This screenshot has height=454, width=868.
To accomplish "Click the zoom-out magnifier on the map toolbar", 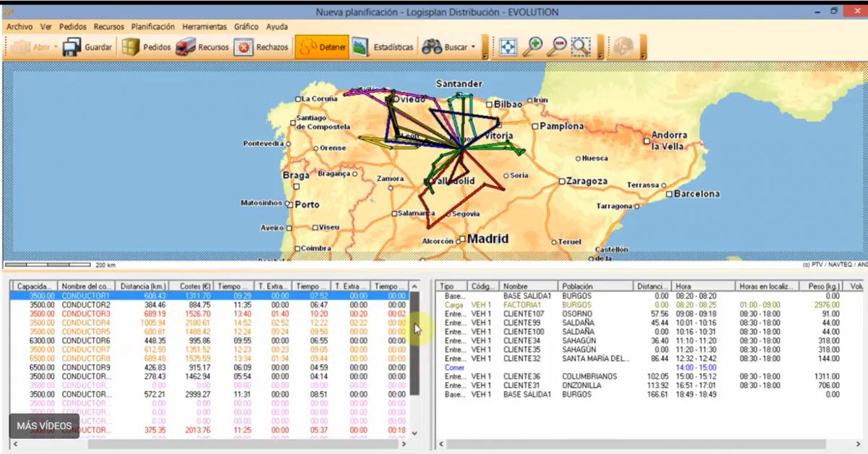I will click(x=556, y=47).
